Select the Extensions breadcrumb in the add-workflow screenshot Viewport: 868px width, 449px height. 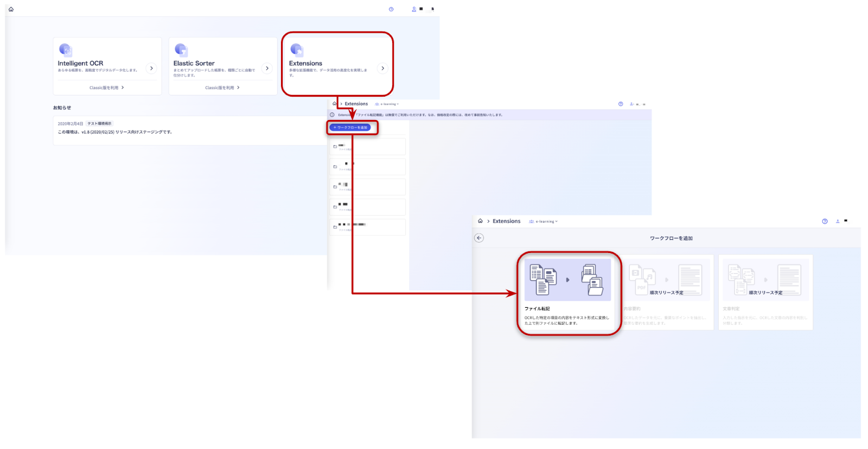[x=507, y=222]
